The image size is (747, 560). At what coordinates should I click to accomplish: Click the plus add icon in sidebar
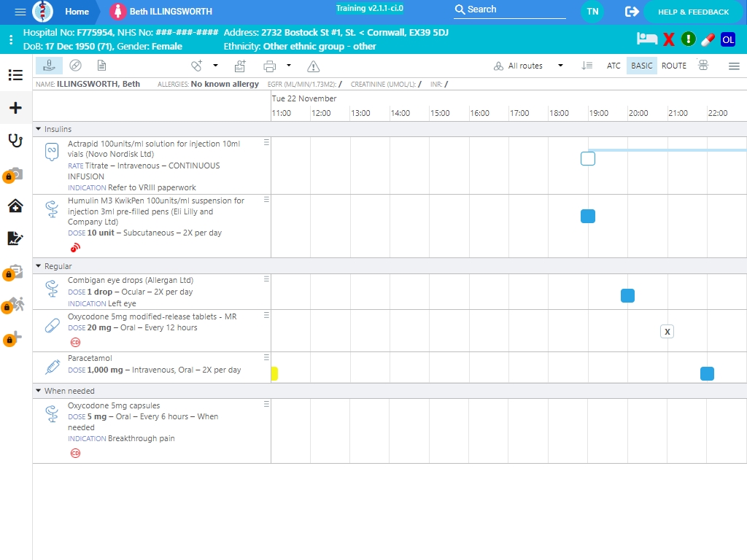[16, 108]
